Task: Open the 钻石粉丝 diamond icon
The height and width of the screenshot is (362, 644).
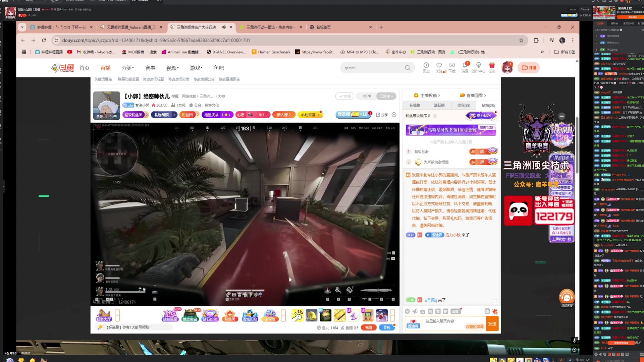Action: click(210, 315)
